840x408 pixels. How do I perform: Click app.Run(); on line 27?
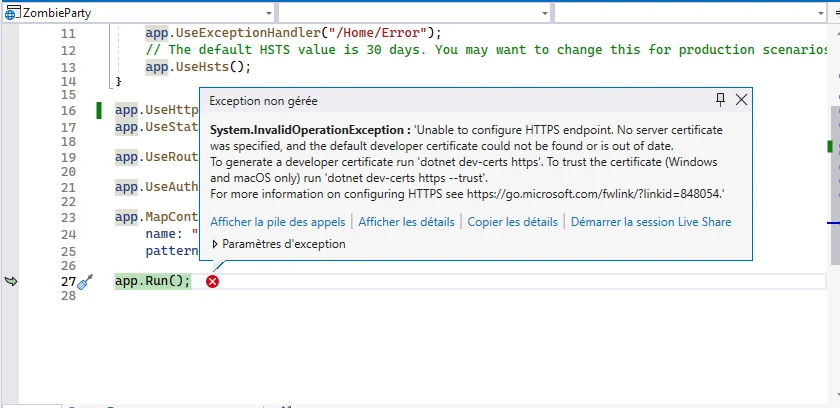click(153, 281)
